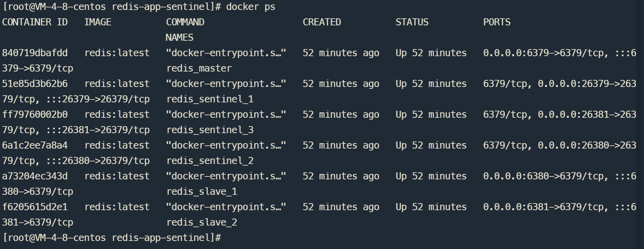The width and height of the screenshot is (644, 249).
Task: Click container ID 51e85d3b62b6
Action: [x=35, y=84]
